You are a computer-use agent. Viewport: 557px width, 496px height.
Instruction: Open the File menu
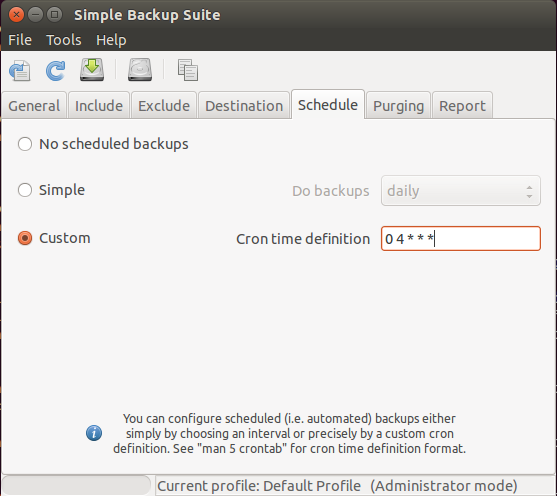tap(20, 40)
